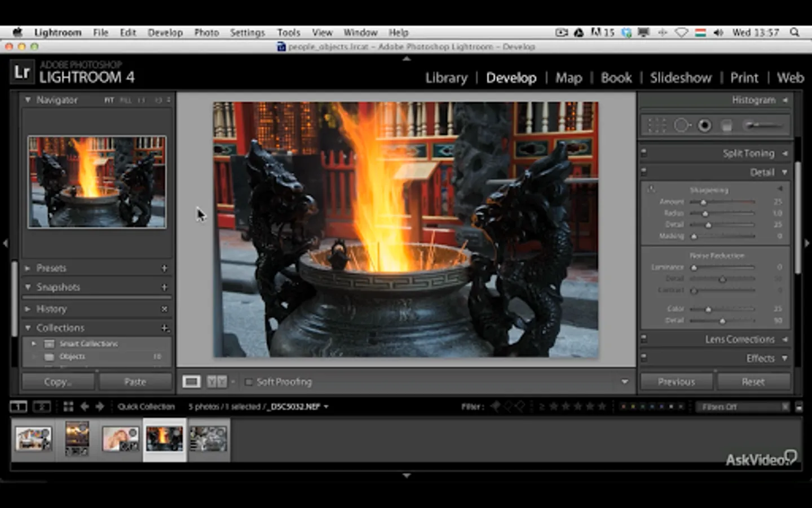This screenshot has width=812, height=508.
Task: Click the Loupe view icon in the toolbar
Action: (x=191, y=382)
